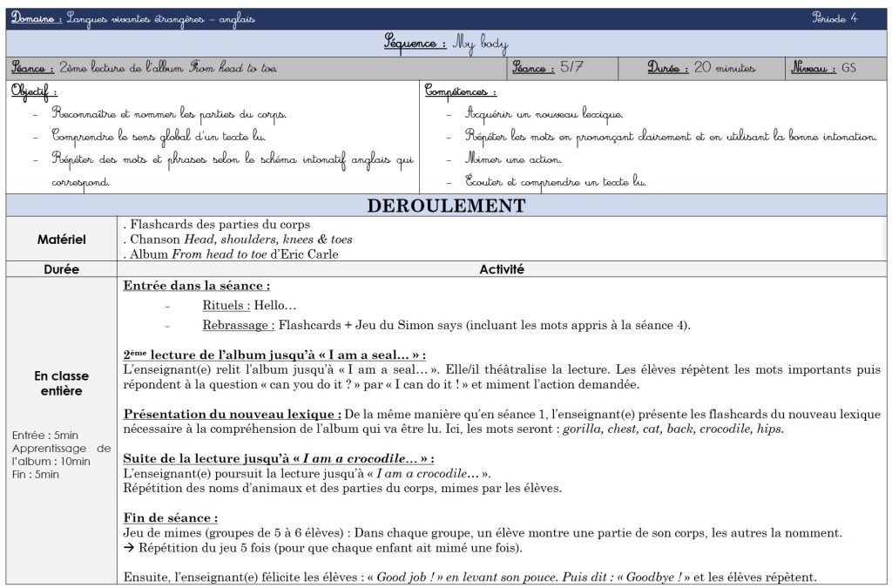Click the "Activité" column header

tap(501, 270)
